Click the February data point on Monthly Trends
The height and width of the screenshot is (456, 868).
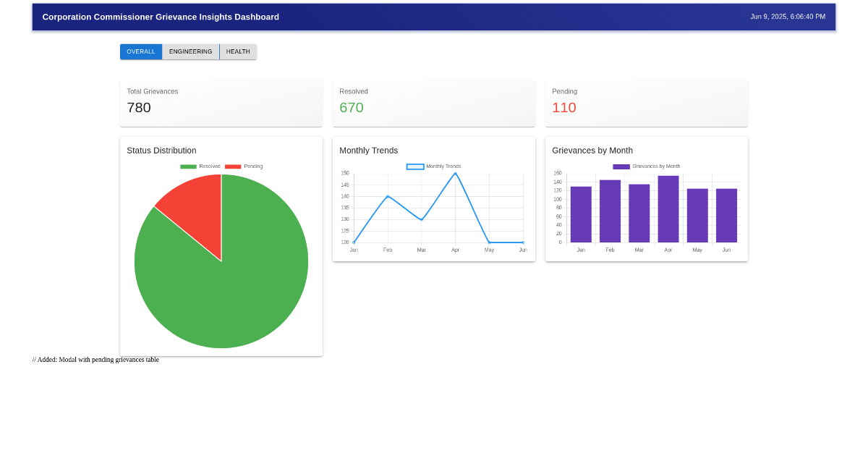[x=388, y=196]
